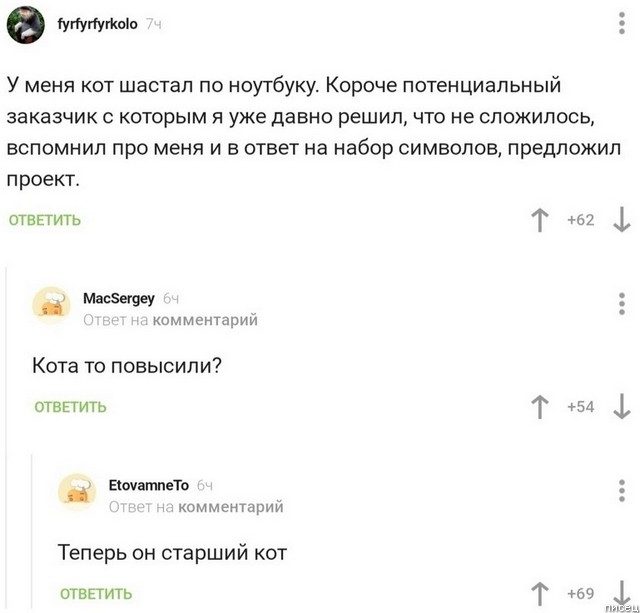The image size is (640, 613).
Task: Click fyrfyrfyrkolo's profile avatar
Action: click(x=26, y=25)
